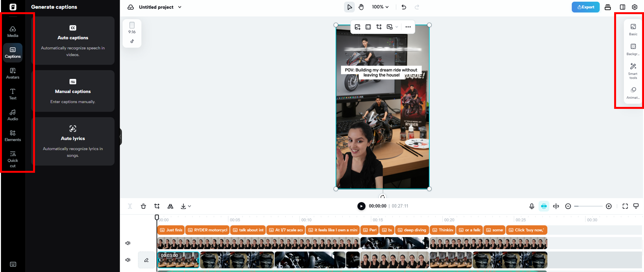Click the replace image icon on canvas toolbar
644x272 pixels.
coord(357,27)
